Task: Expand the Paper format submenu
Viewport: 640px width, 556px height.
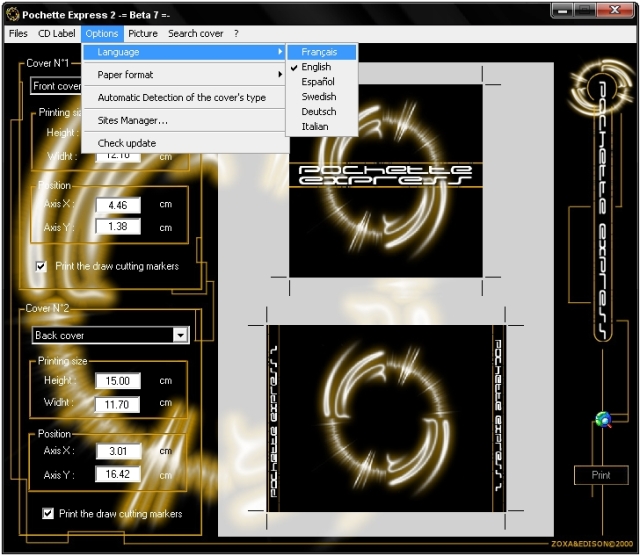Action: (x=184, y=75)
